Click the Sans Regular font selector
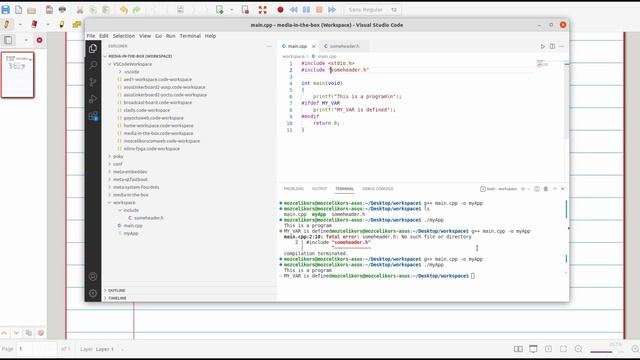This screenshot has width=640, height=360. click(373, 9)
